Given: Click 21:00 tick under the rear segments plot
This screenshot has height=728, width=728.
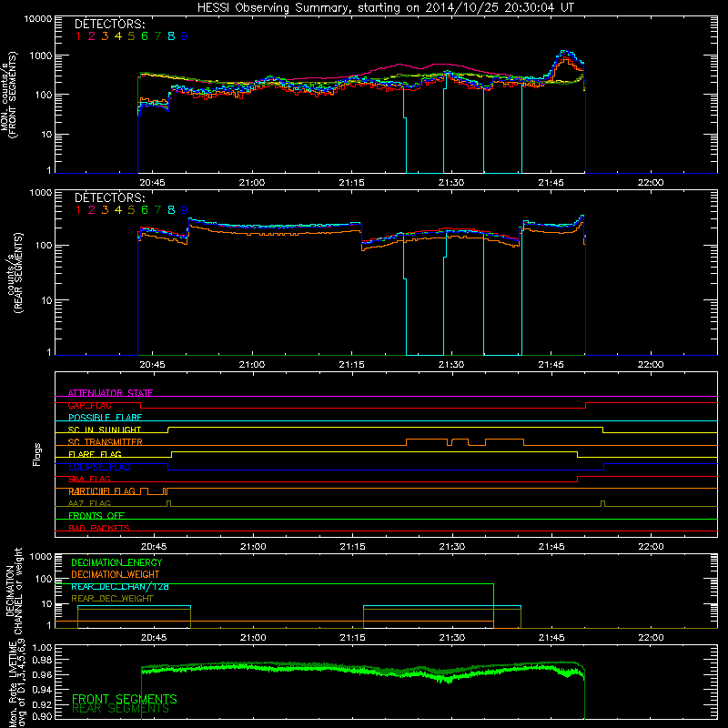Looking at the screenshot, I should [252, 365].
